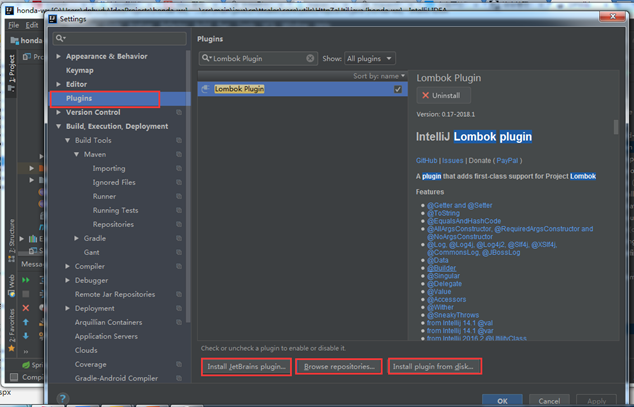Image resolution: width=634 pixels, height=407 pixels.
Task: Select Maven Importing settings
Action: pos(109,169)
